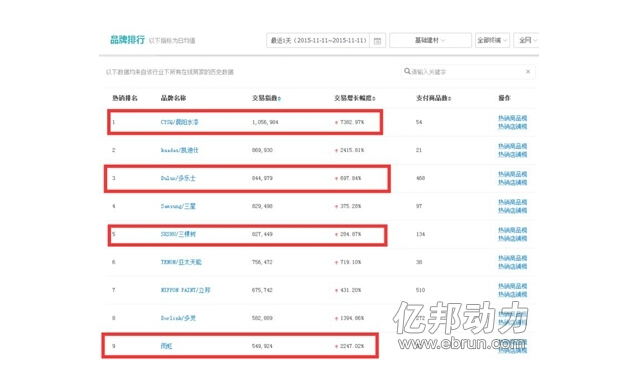This screenshot has width=634, height=386.
Task: Select trade index value 827,449
Action: click(262, 234)
